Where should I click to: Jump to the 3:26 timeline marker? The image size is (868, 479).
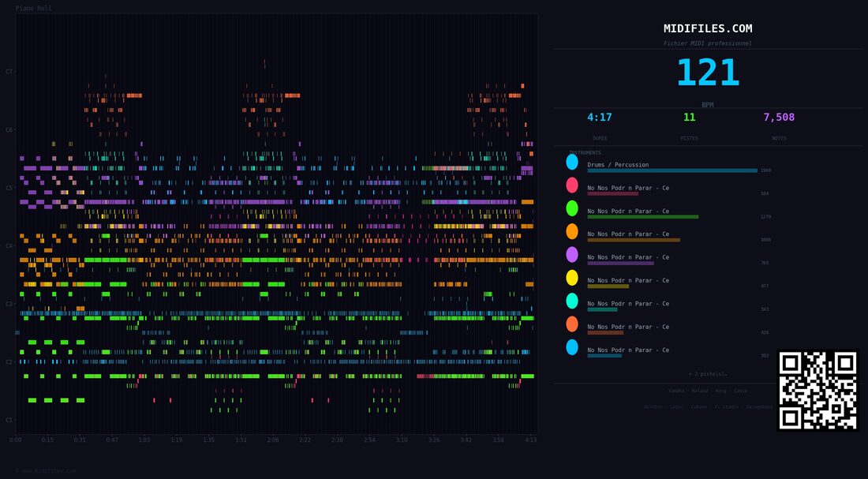pyautogui.click(x=434, y=440)
